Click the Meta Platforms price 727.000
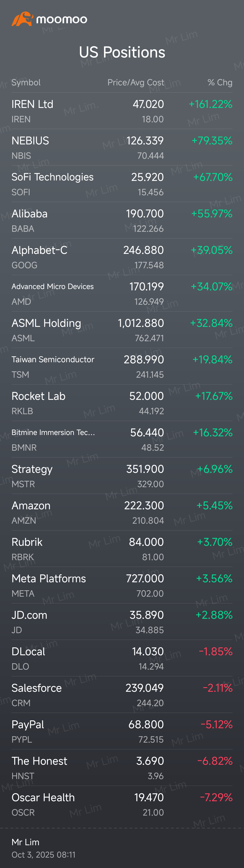Image resolution: width=244 pixels, height=868 pixels. (145, 579)
